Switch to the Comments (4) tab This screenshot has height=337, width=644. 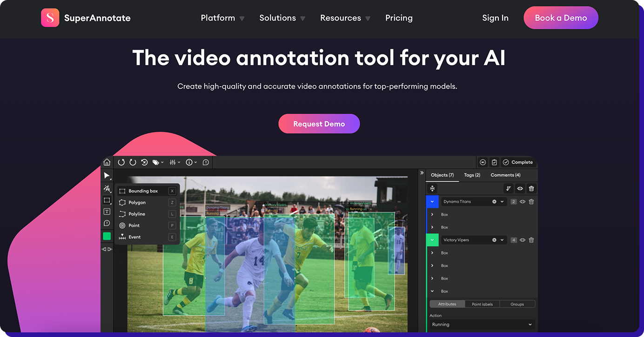(x=505, y=175)
